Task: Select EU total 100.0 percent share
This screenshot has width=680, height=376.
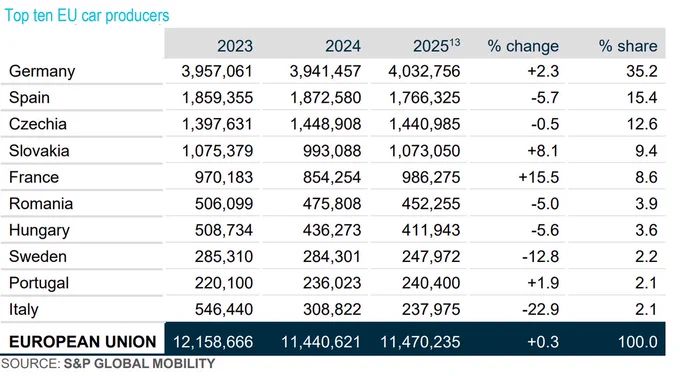Action: coord(638,342)
